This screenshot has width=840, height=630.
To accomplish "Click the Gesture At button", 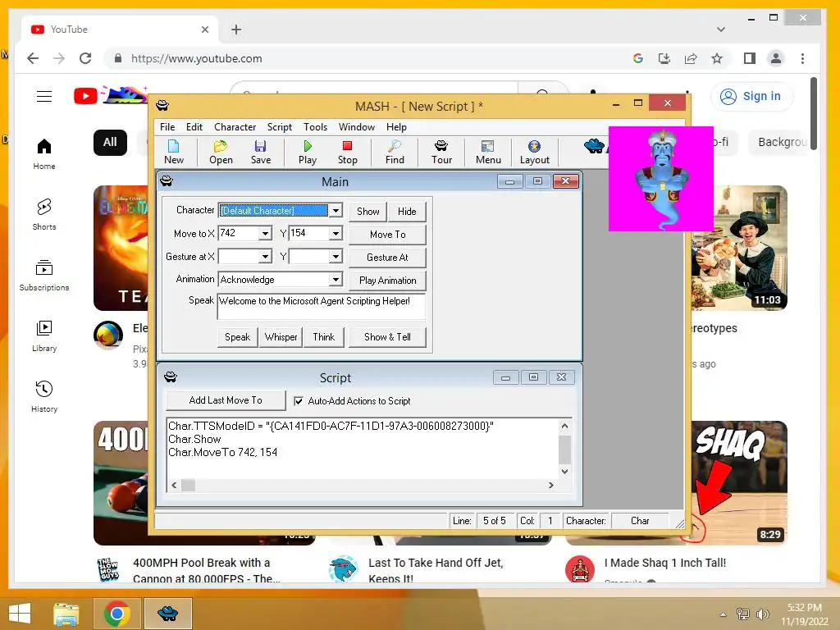I will (387, 257).
